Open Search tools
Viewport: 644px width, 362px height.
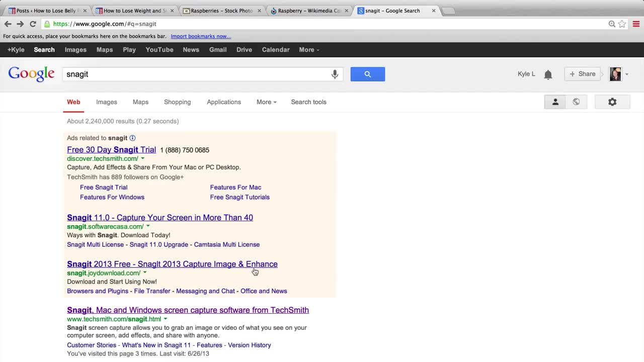point(308,102)
